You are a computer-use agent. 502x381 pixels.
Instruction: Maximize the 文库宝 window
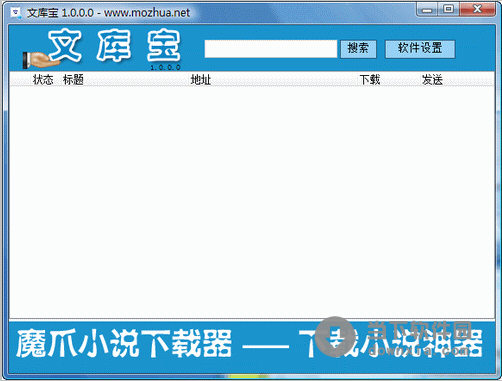pos(449,10)
